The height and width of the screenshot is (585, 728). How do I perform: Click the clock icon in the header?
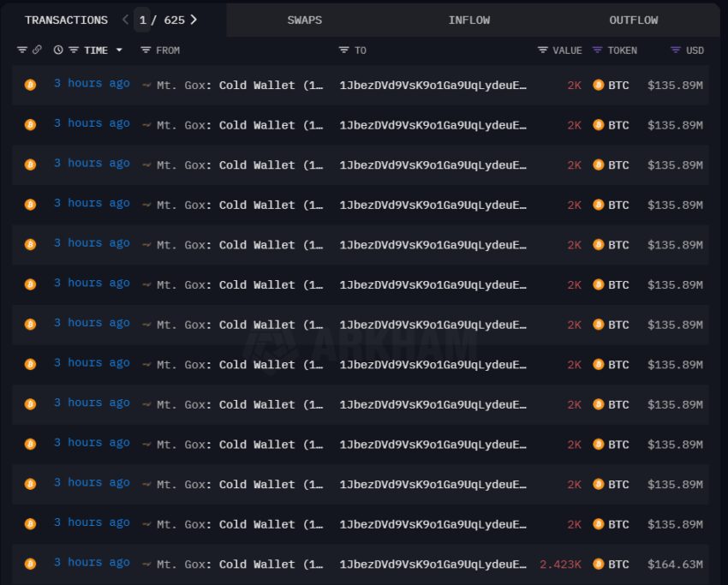tap(58, 51)
